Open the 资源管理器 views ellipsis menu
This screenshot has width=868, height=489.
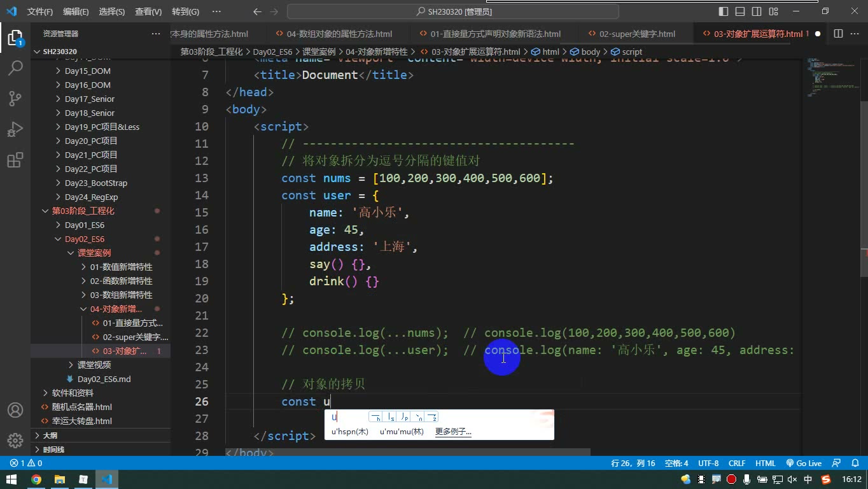[x=156, y=34]
